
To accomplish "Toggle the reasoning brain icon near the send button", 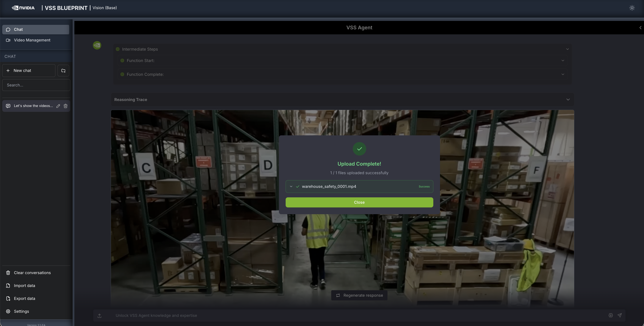I will click(610, 315).
